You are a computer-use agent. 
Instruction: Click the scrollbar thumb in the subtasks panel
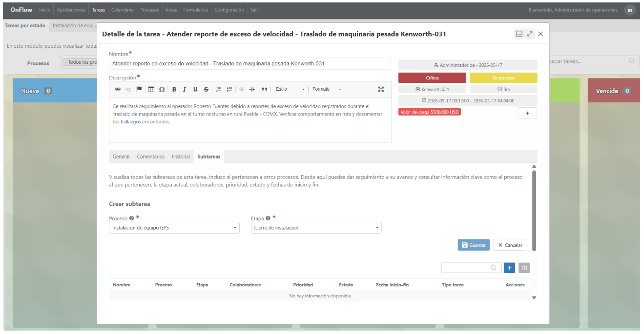(534, 211)
